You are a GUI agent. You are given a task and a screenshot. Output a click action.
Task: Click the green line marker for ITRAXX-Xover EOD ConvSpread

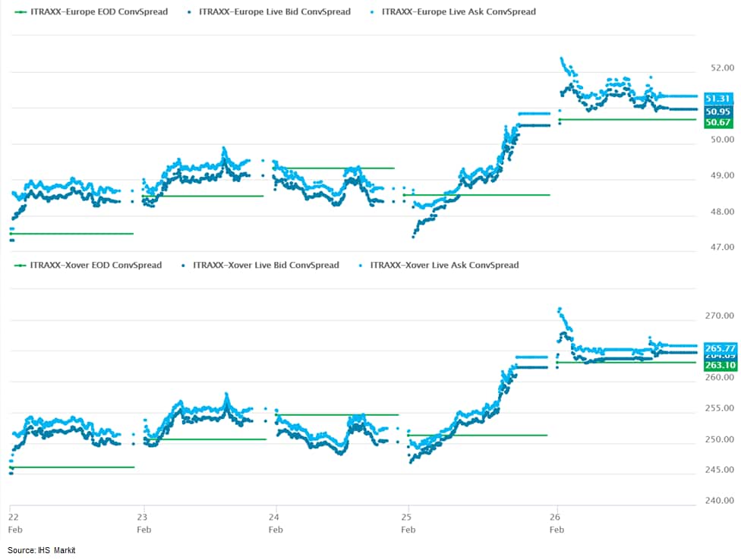click(x=20, y=266)
